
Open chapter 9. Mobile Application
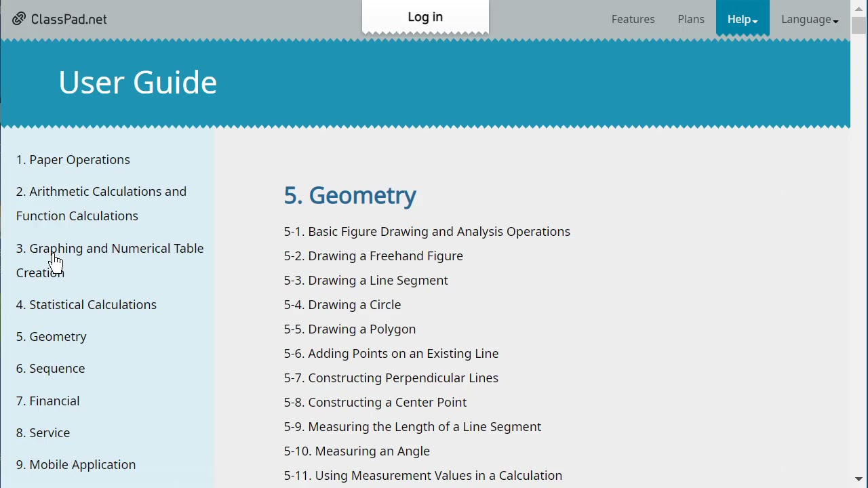pos(76,464)
